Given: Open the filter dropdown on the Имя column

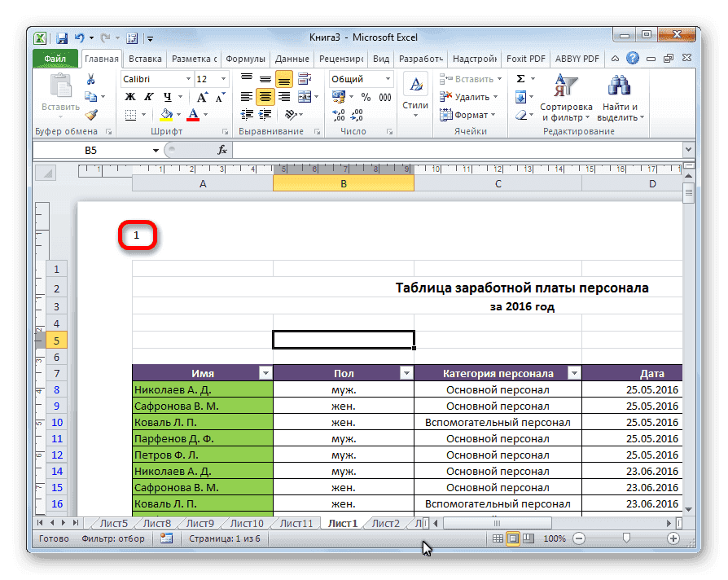Looking at the screenshot, I should click(265, 372).
